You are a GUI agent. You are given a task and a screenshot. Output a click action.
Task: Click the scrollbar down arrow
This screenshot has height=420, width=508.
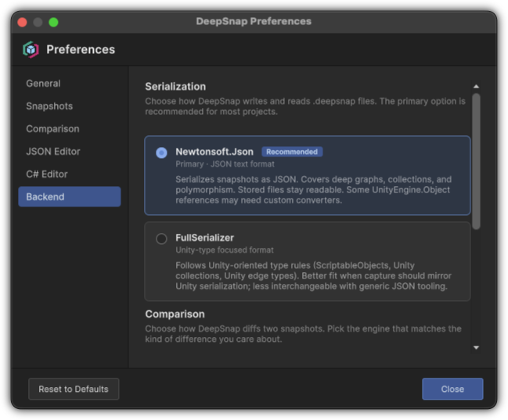[x=476, y=348]
